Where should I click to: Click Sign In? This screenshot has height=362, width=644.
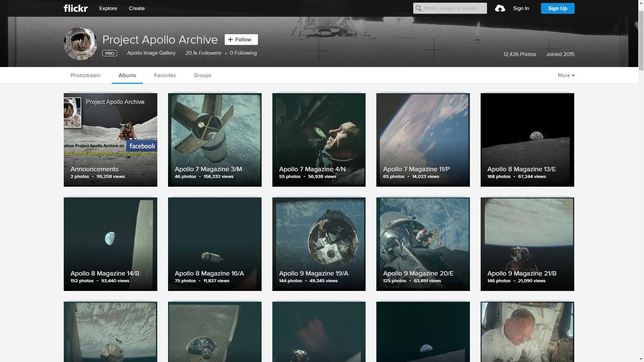(x=521, y=8)
